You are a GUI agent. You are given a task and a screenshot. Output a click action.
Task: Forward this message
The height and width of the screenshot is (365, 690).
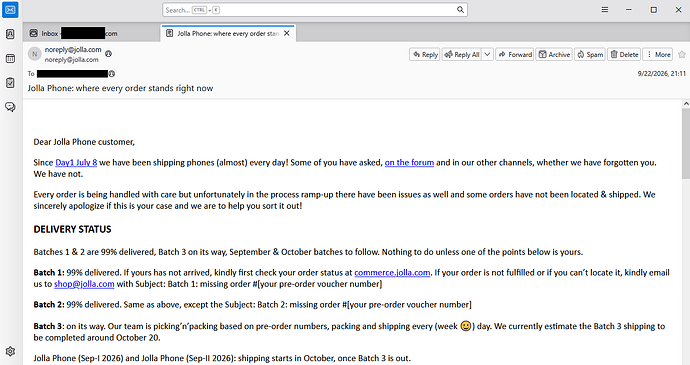[515, 55]
